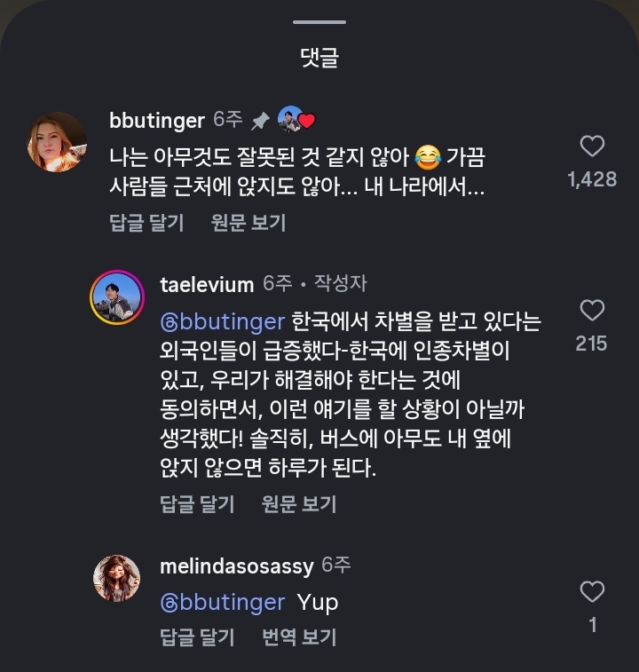Reply (답글 달기) to melindasosassy's comment
The height and width of the screenshot is (672, 639).
(197, 636)
